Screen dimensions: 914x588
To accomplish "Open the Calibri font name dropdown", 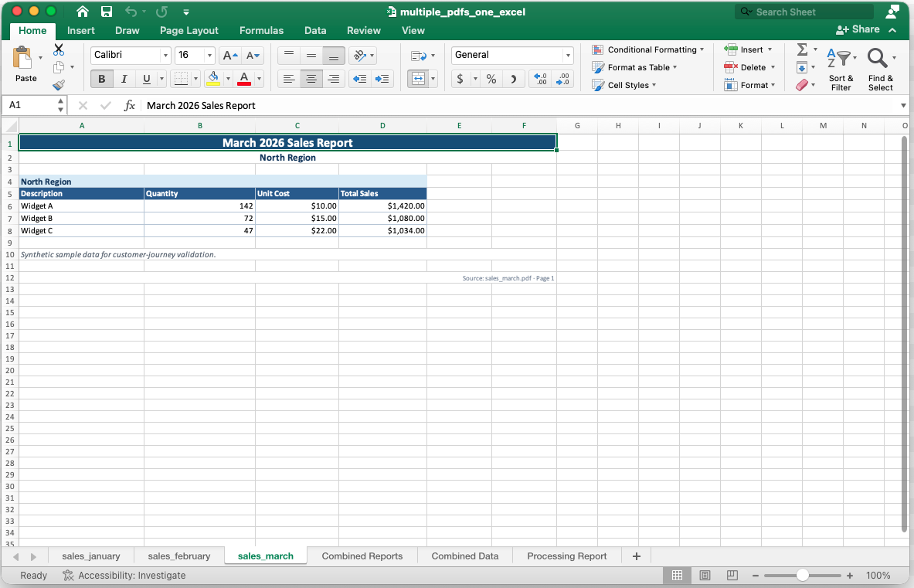I will point(165,56).
